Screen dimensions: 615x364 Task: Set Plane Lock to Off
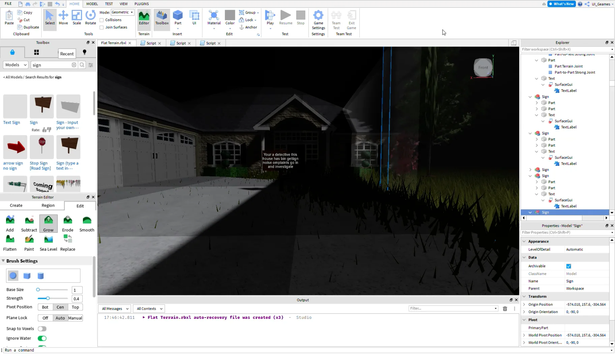pos(45,318)
